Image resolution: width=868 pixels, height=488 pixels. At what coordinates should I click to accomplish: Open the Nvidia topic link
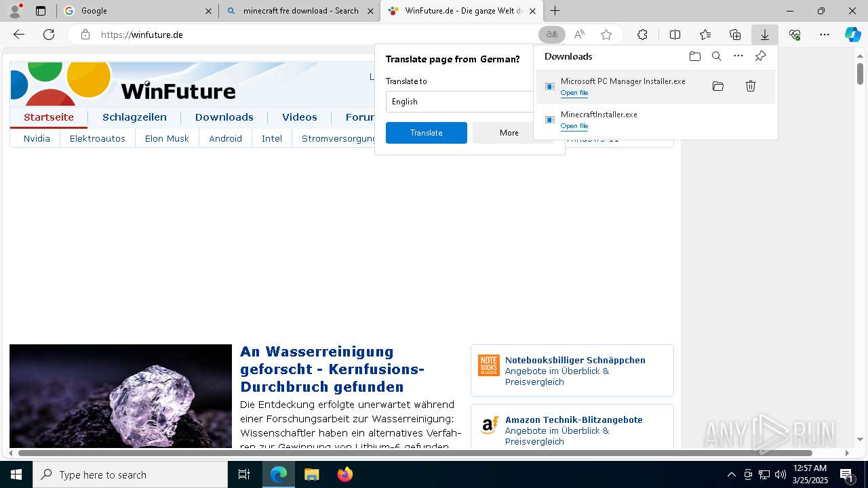point(37,138)
